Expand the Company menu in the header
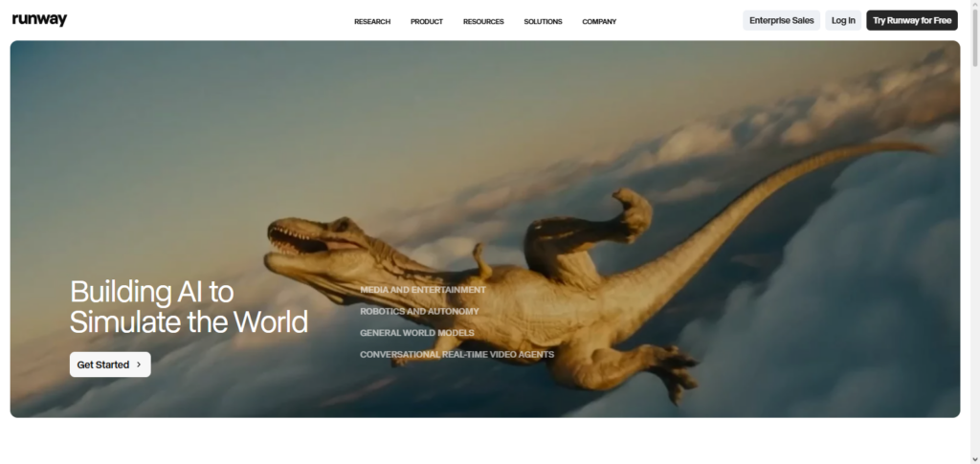The height and width of the screenshot is (464, 980). (x=599, y=21)
